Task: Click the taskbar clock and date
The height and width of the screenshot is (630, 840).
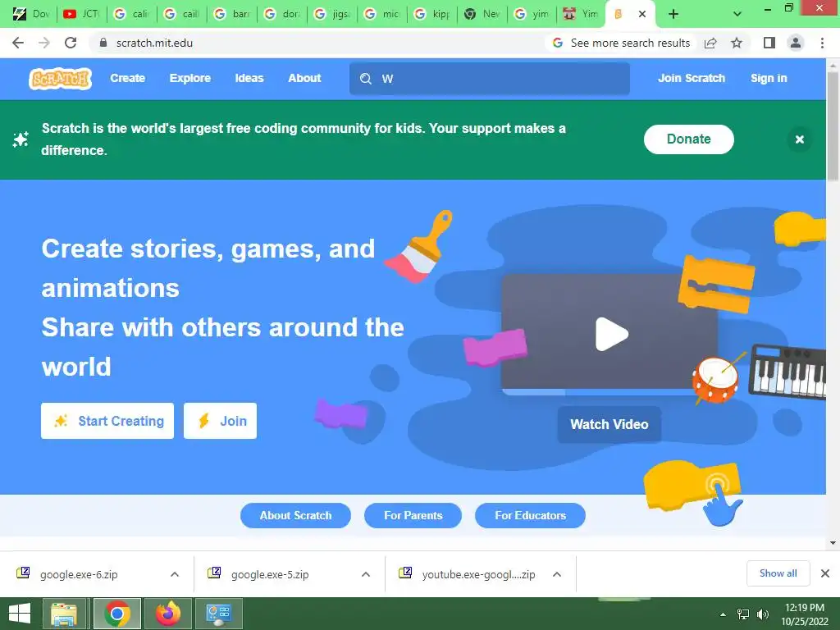Action: (805, 614)
